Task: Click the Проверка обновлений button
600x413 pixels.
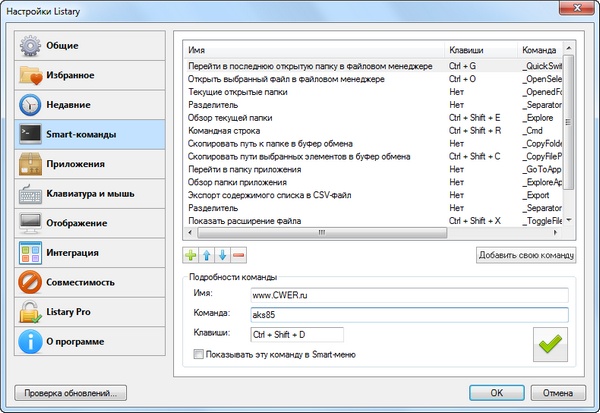Action: [72, 392]
